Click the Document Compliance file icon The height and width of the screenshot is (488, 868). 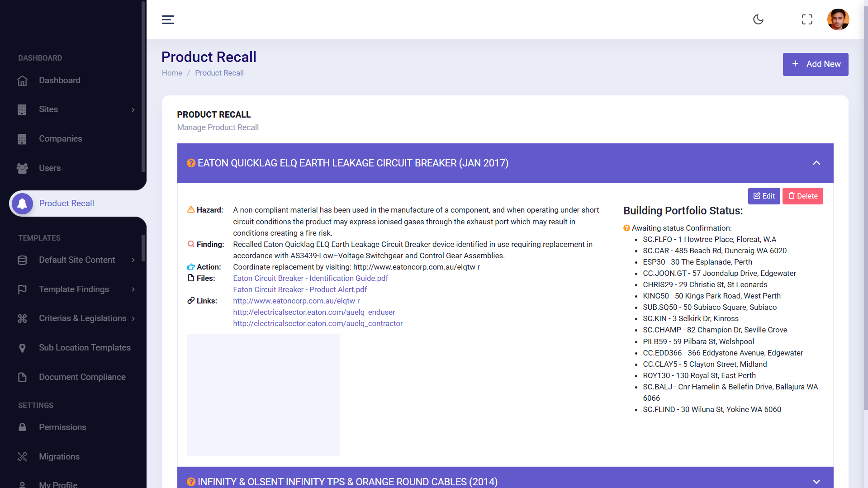coord(22,377)
